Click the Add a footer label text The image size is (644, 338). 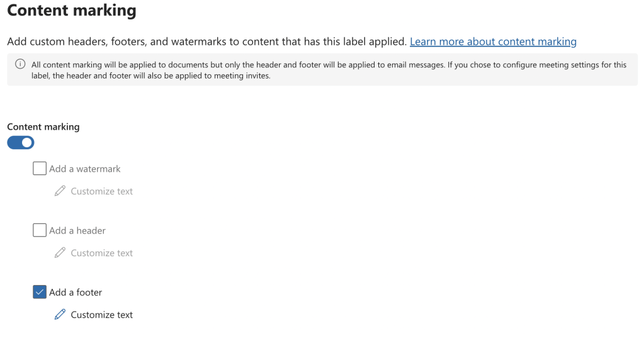76,292
